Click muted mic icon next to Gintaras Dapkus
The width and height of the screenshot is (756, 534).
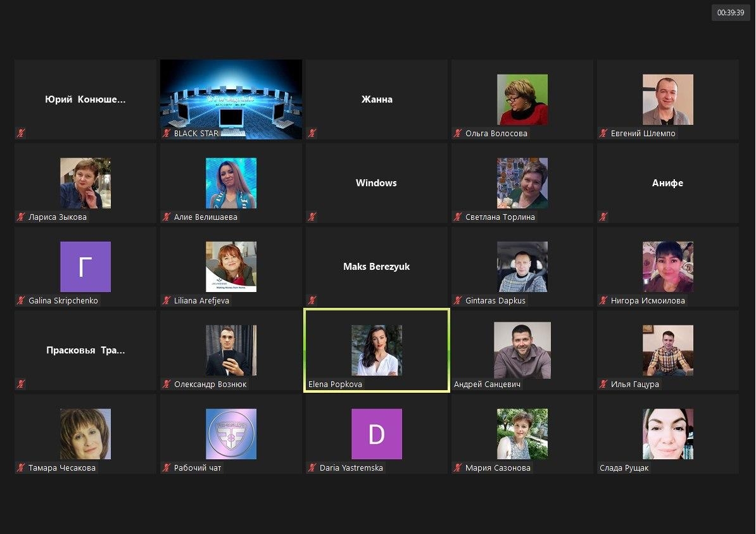point(458,301)
